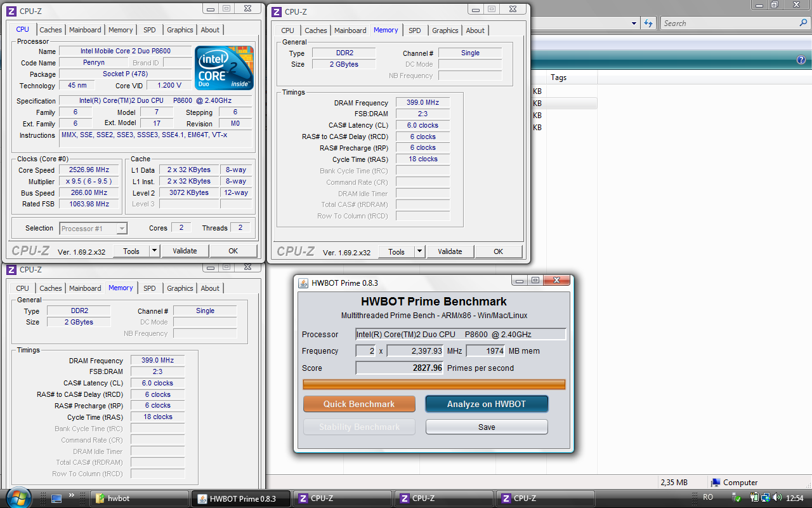Click Validate in upper-right Memory window

(450, 251)
